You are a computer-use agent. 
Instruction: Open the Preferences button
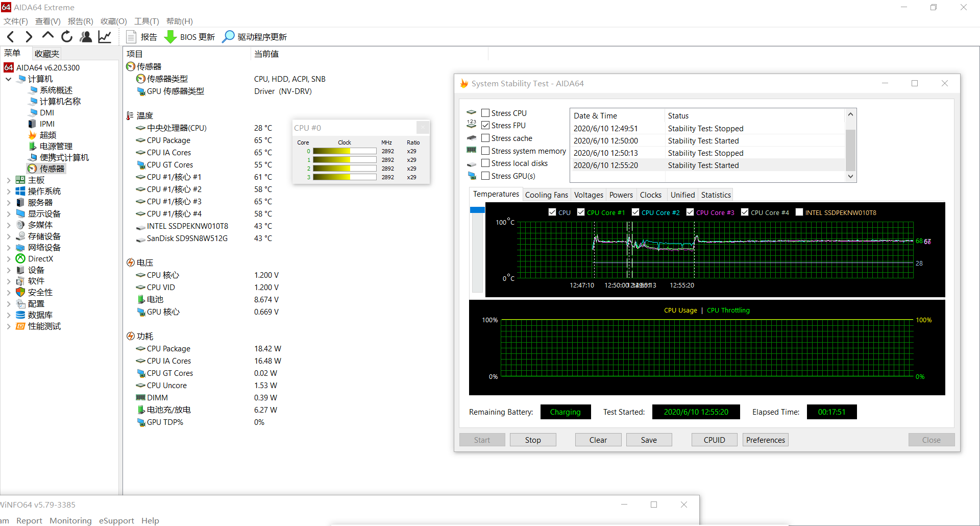point(766,440)
